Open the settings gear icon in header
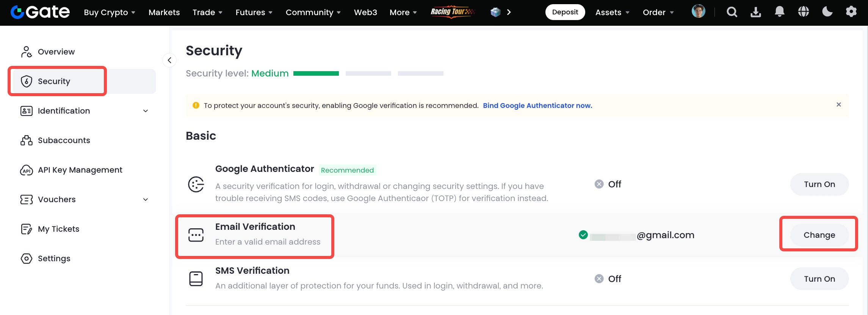Screen dimensions: 868x315 coord(851,12)
